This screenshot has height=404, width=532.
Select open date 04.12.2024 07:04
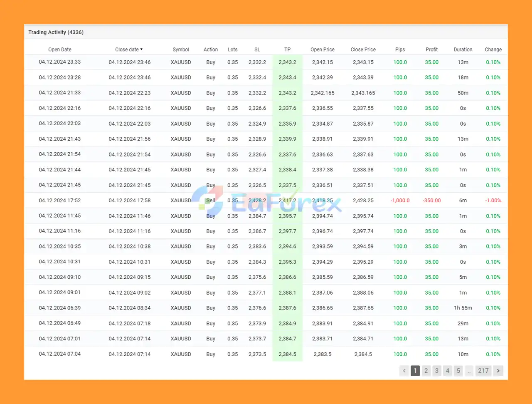(60, 354)
